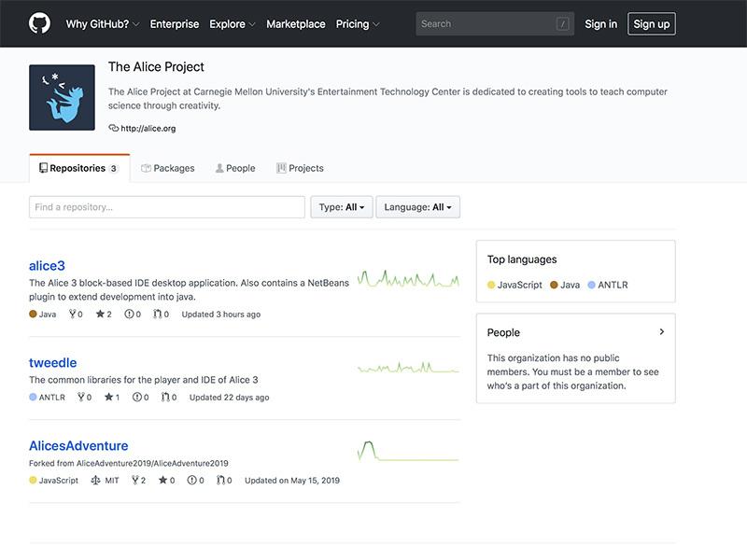Open The Alice Project avatar image

(62, 98)
